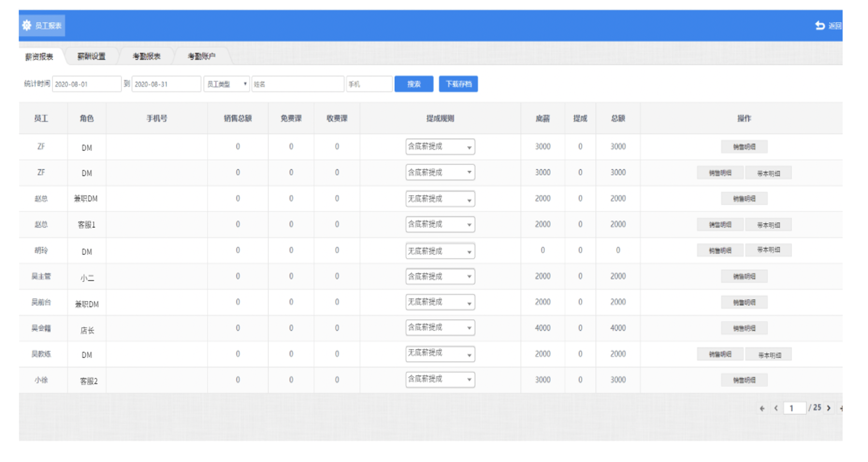Click 带本明细 in the 客服1 row

pos(769,225)
